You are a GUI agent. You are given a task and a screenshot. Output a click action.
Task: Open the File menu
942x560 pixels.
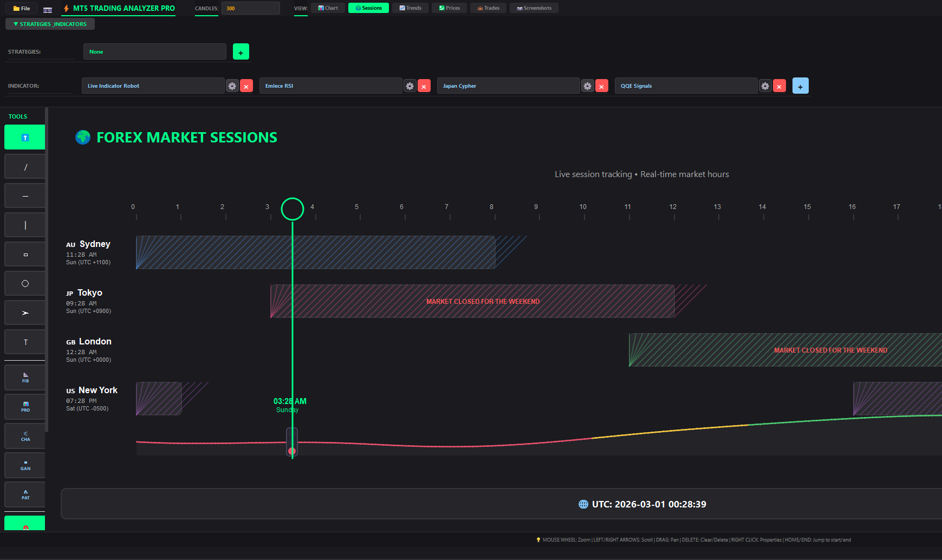click(22, 9)
